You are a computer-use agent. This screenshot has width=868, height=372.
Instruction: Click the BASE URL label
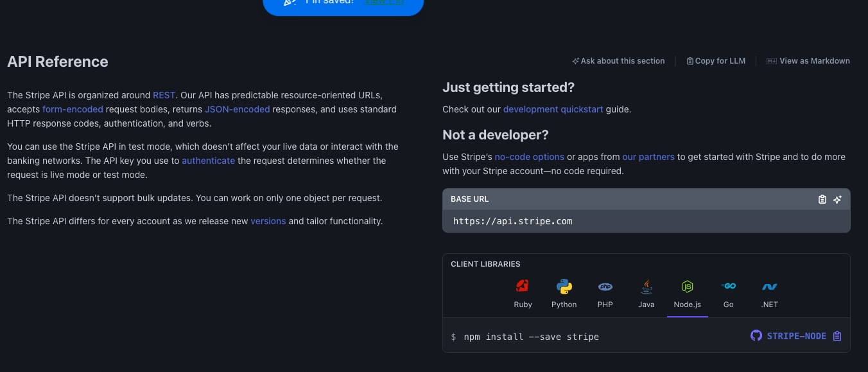click(x=470, y=199)
